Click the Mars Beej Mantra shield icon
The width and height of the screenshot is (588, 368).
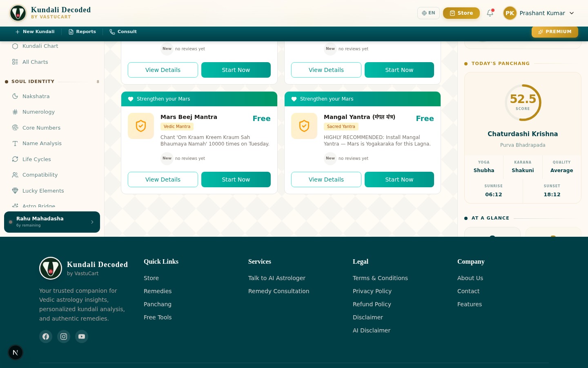click(141, 126)
